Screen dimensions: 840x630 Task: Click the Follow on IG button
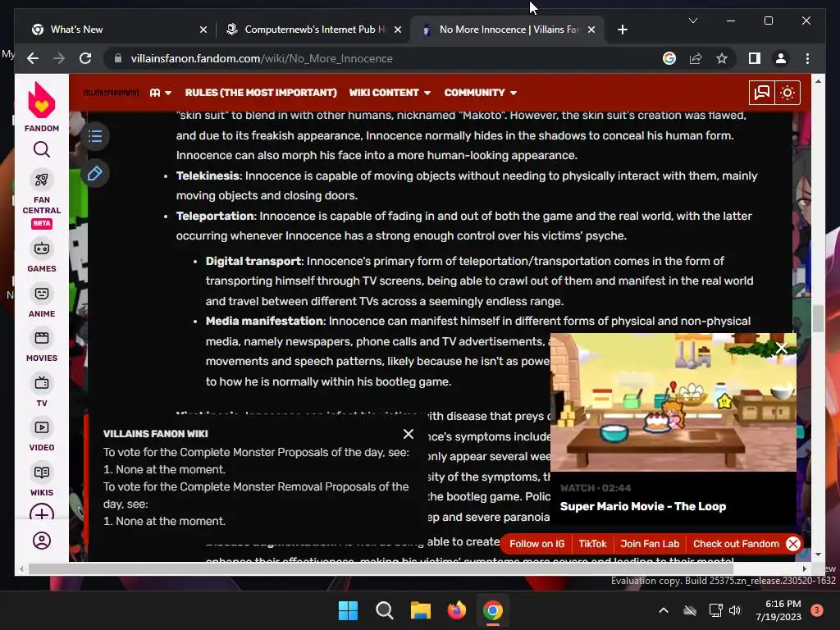click(x=536, y=544)
